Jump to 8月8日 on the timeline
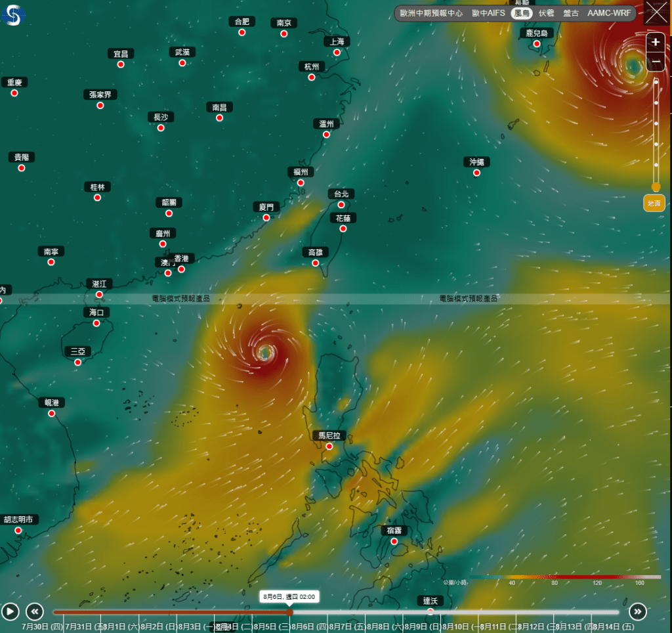Image resolution: width=672 pixels, height=633 pixels. [x=385, y=626]
